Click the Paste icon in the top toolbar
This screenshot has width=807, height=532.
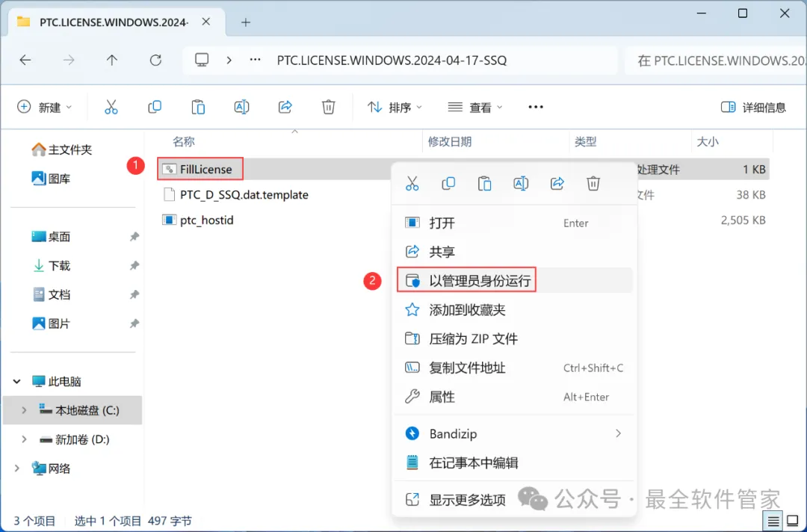tap(198, 107)
